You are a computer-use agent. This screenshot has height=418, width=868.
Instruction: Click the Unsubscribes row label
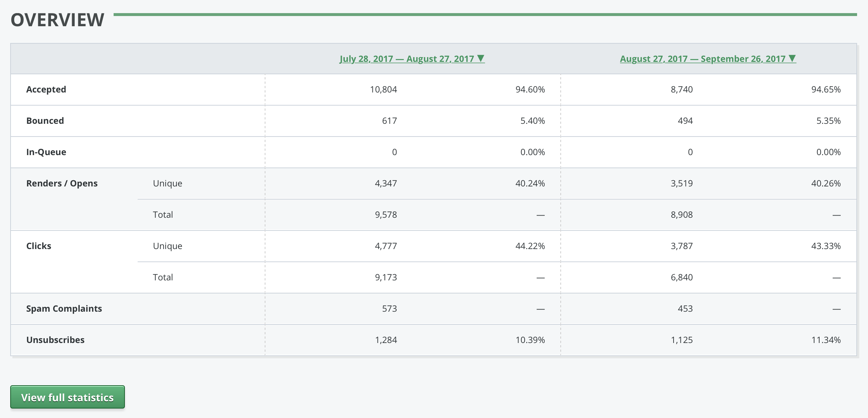click(x=55, y=340)
